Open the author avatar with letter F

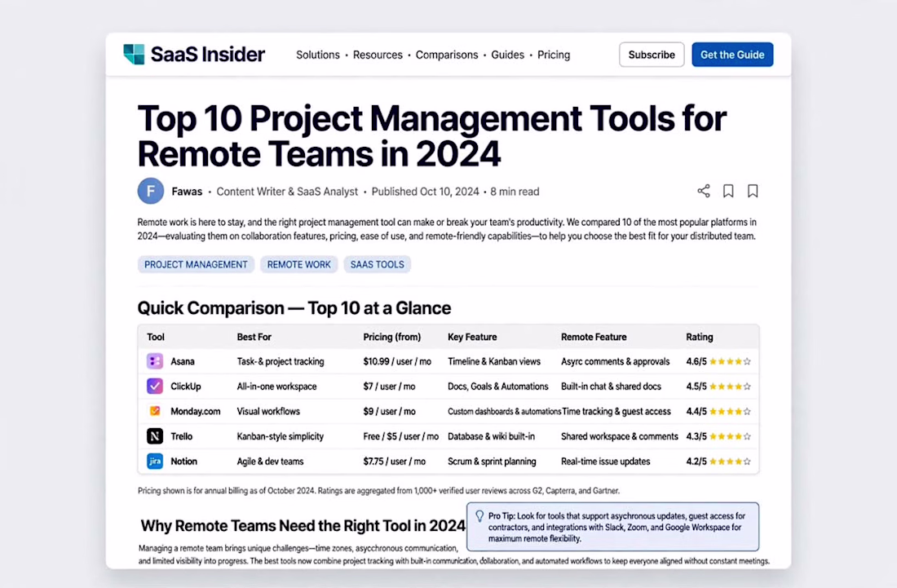(151, 191)
